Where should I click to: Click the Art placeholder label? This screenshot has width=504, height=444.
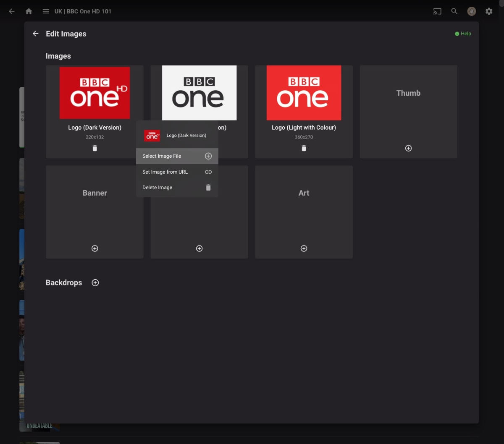[x=304, y=193]
